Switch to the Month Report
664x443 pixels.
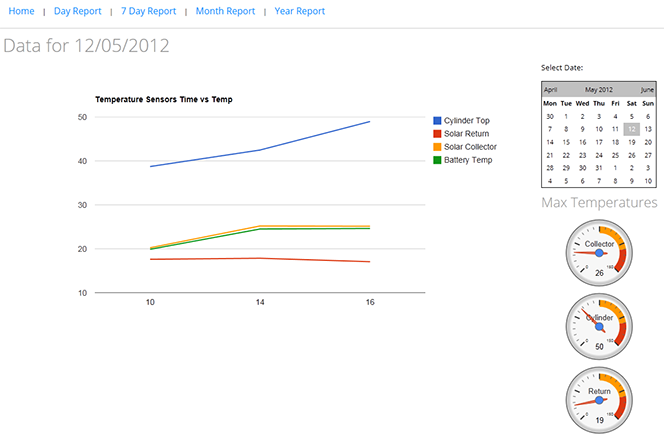tap(225, 11)
